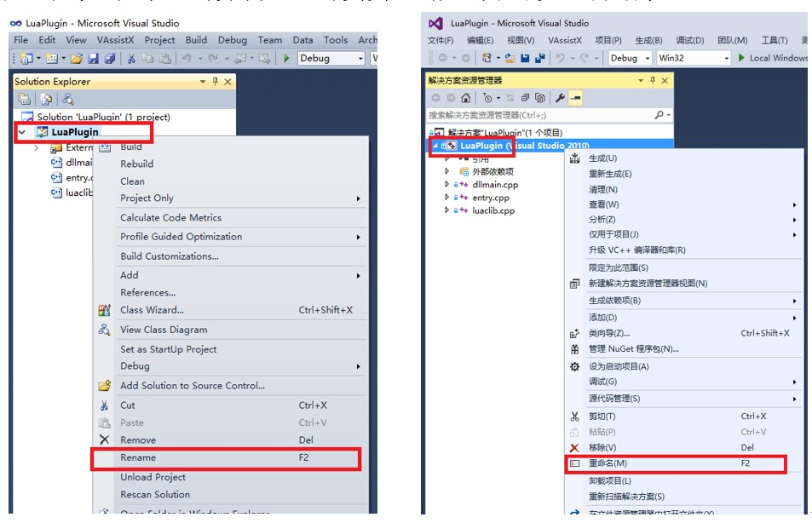The image size is (812, 523).
Task: Expand 外部依赖项 node in right tree
Action: [447, 171]
